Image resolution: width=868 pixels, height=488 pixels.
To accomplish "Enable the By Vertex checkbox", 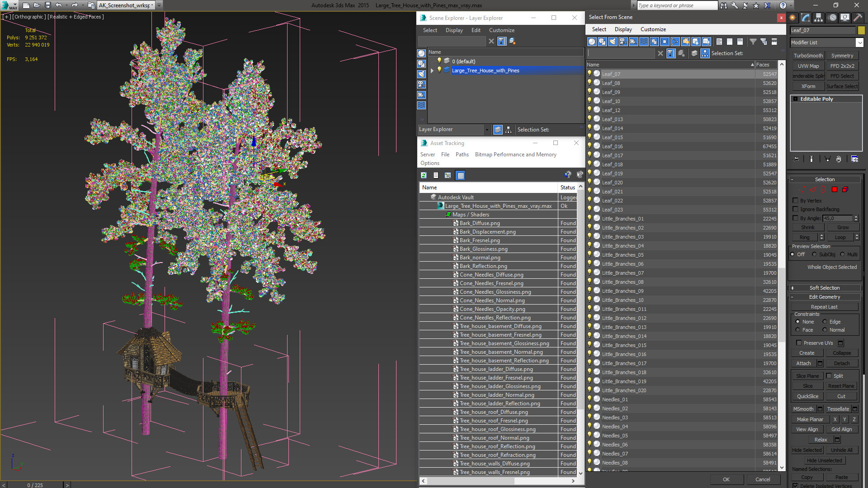I will point(796,201).
